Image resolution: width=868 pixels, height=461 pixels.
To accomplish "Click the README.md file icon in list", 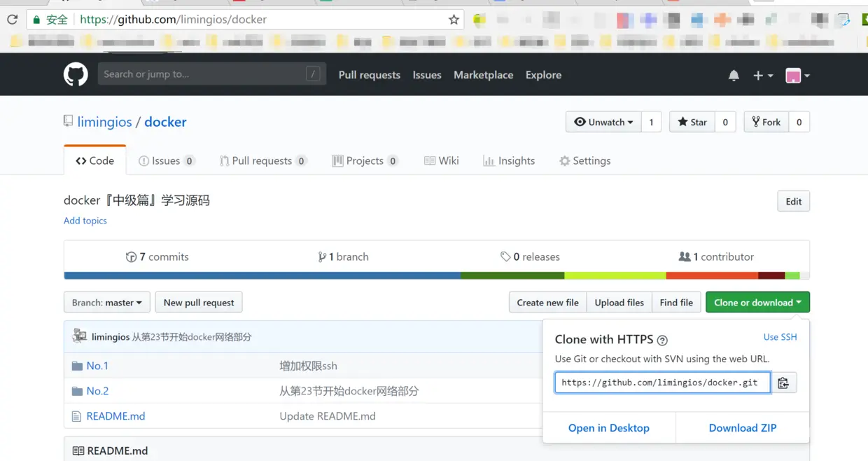I will click(x=76, y=416).
